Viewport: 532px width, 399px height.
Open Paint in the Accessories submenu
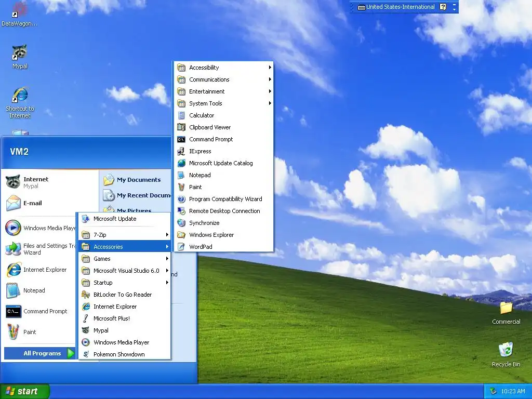coord(223,187)
